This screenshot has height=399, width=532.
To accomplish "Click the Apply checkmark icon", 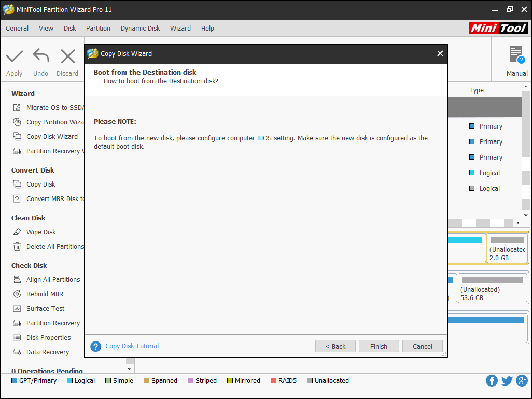I will [x=14, y=56].
